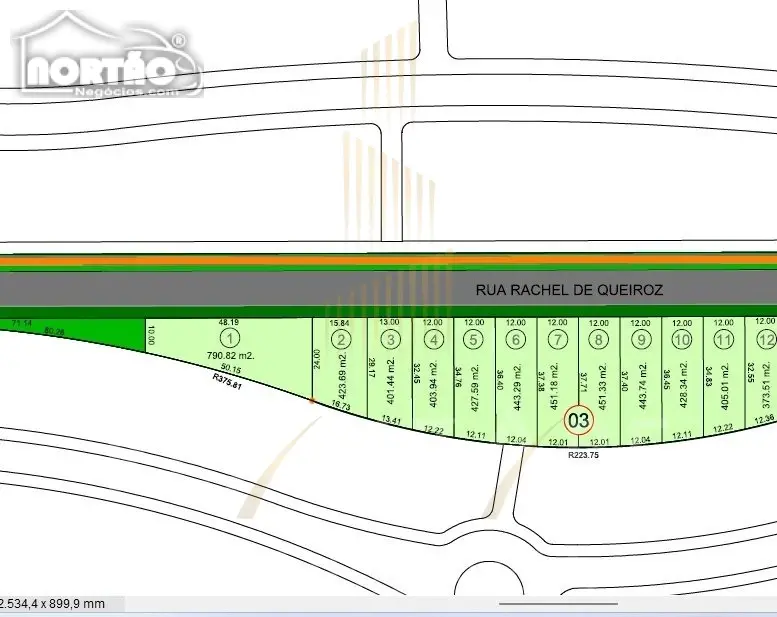Click the dark green triangular area
Screen dimensions: 777x617
[99, 333]
